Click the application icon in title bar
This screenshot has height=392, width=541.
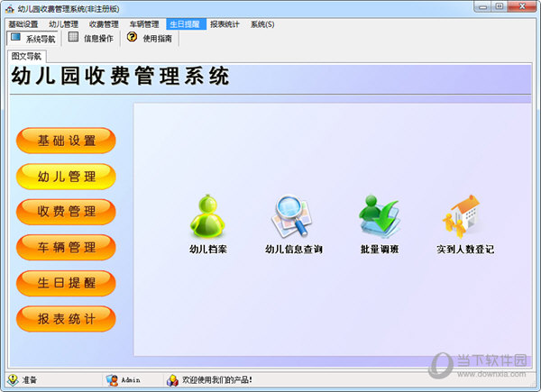tap(10, 9)
